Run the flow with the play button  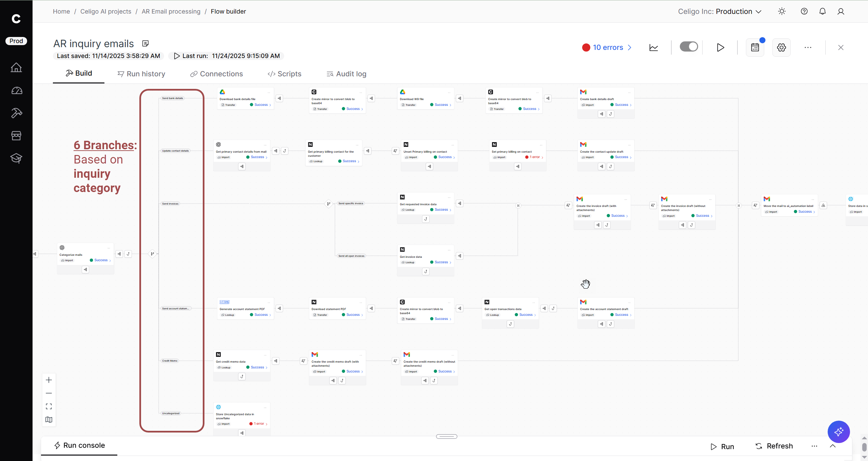click(720, 47)
